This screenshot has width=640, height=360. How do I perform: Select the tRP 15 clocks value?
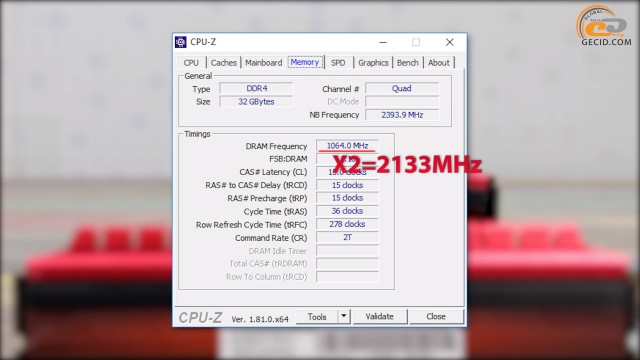coord(347,198)
